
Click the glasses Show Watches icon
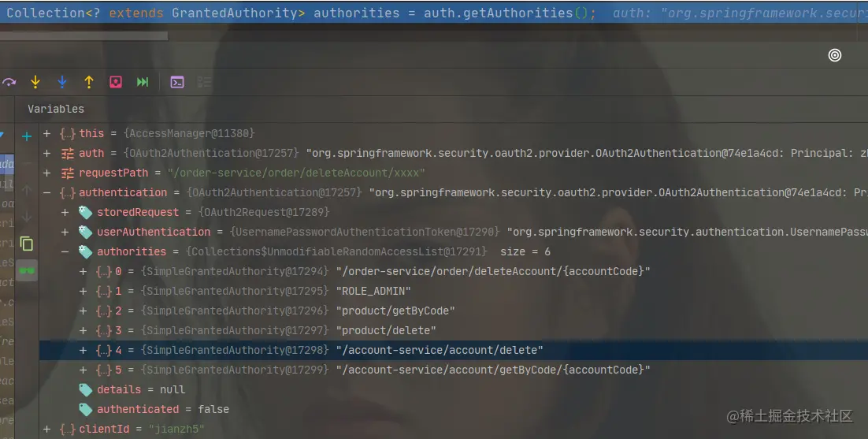pyautogui.click(x=27, y=270)
